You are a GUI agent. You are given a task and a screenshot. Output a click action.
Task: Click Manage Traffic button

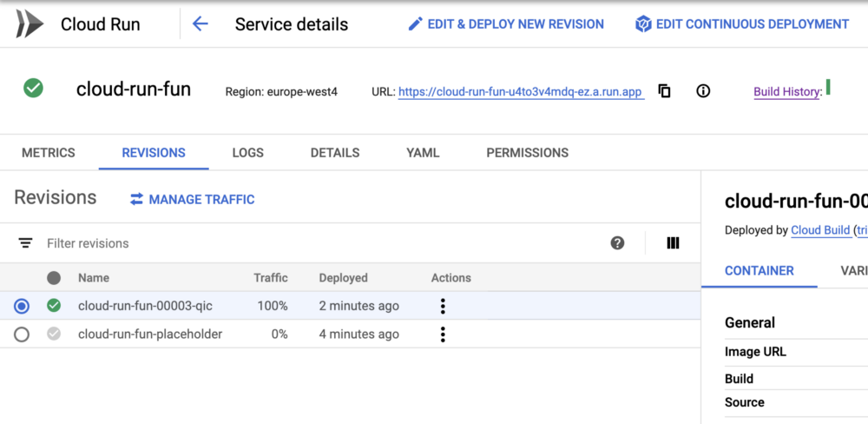tap(192, 200)
